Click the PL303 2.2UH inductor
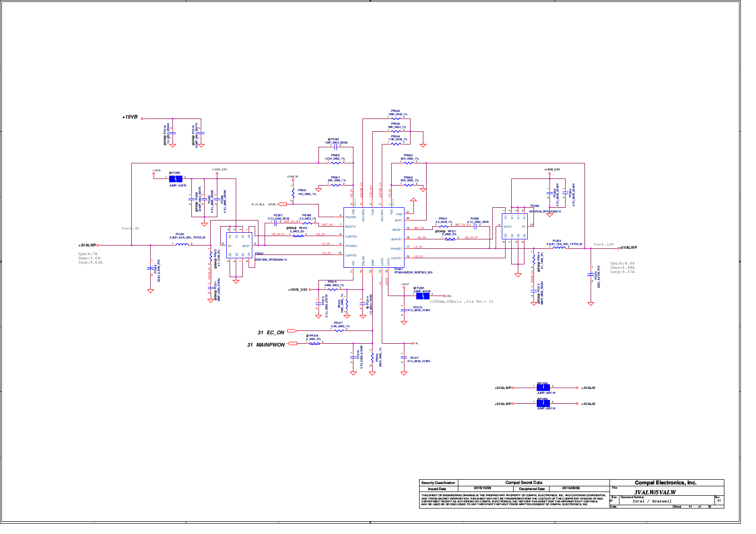 (x=558, y=247)
